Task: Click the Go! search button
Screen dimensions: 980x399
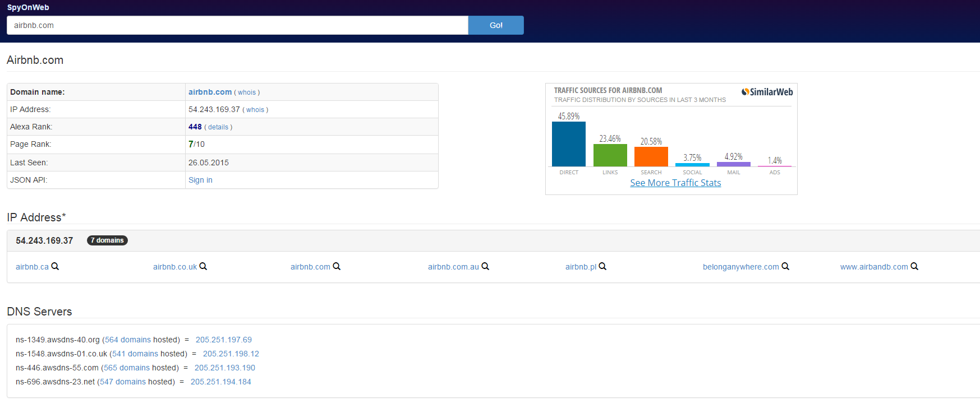Action: (496, 25)
